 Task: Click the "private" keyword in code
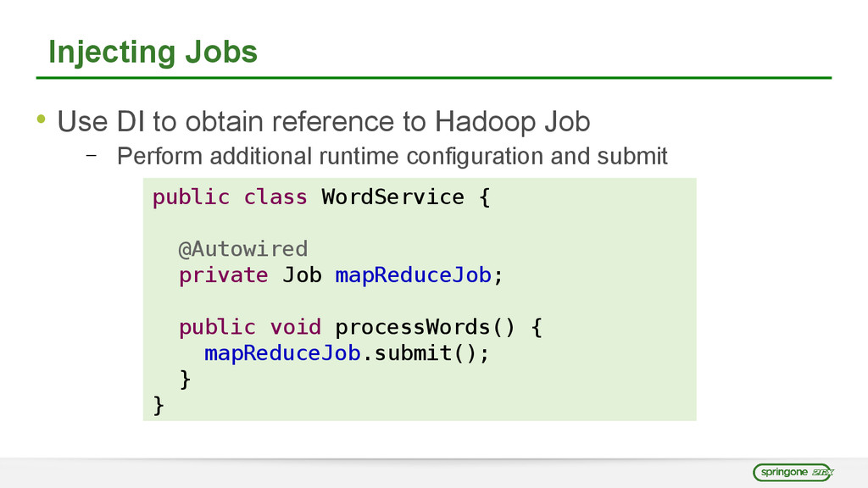point(223,275)
